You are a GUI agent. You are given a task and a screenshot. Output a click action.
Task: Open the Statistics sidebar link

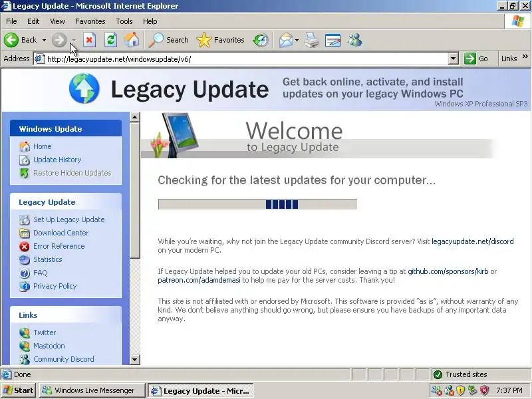click(x=48, y=259)
